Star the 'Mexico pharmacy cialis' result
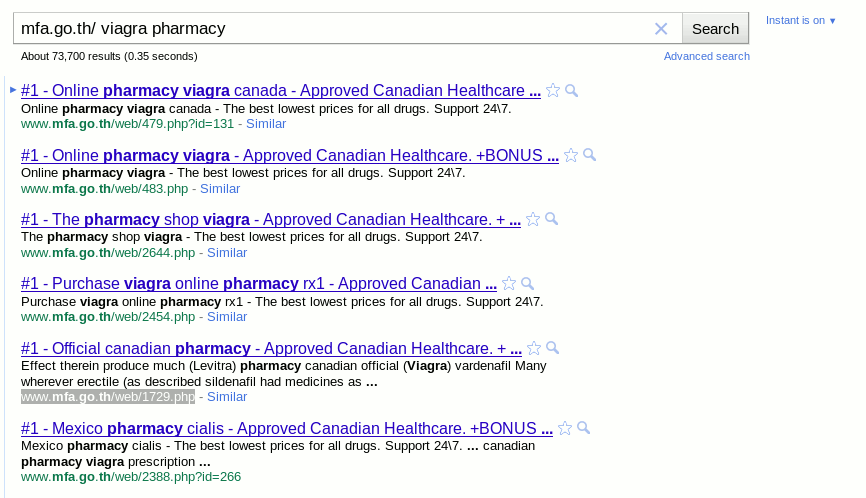Image resolution: width=866 pixels, height=498 pixels. click(x=565, y=428)
